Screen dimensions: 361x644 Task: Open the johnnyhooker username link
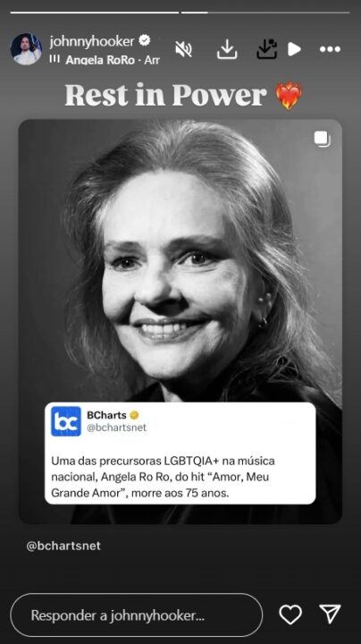point(92,41)
